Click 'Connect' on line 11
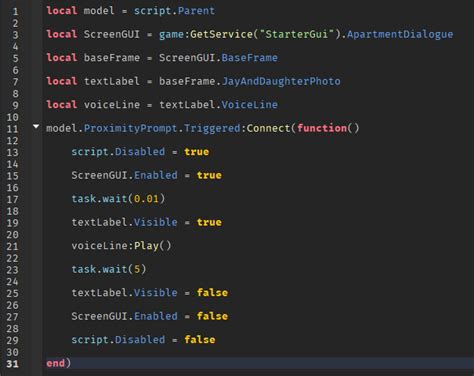This screenshot has height=376, width=474. coord(268,128)
